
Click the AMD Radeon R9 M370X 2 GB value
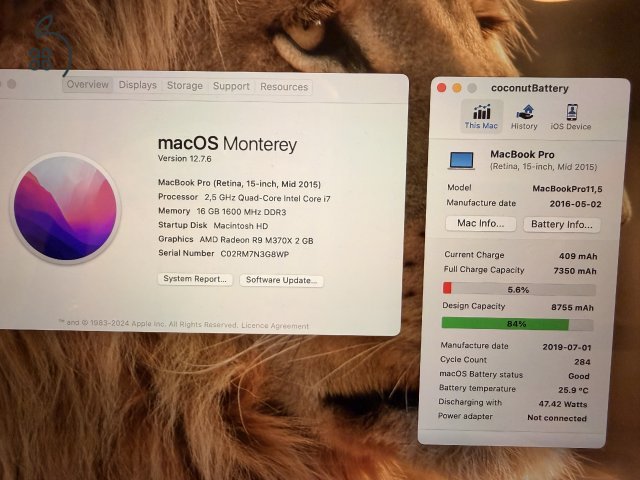tap(256, 240)
